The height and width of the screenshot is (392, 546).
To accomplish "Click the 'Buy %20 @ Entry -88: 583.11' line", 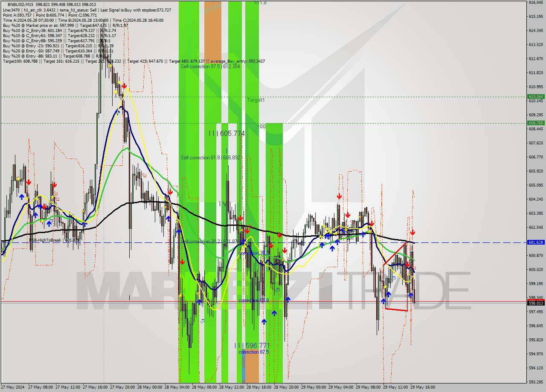I will [57, 56].
